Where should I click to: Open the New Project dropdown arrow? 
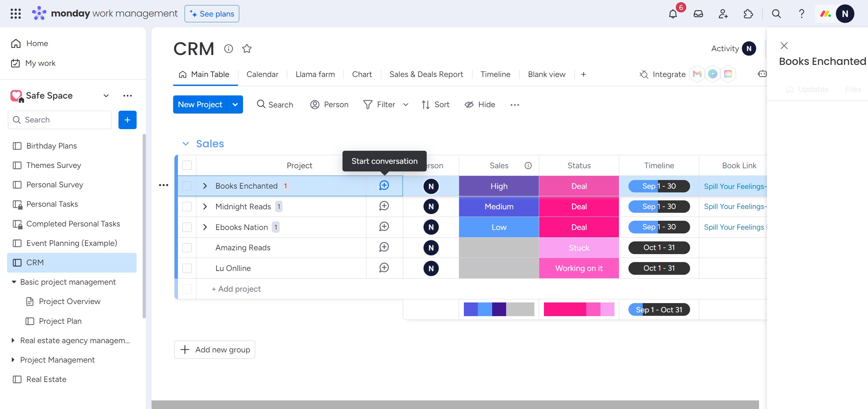tap(235, 105)
